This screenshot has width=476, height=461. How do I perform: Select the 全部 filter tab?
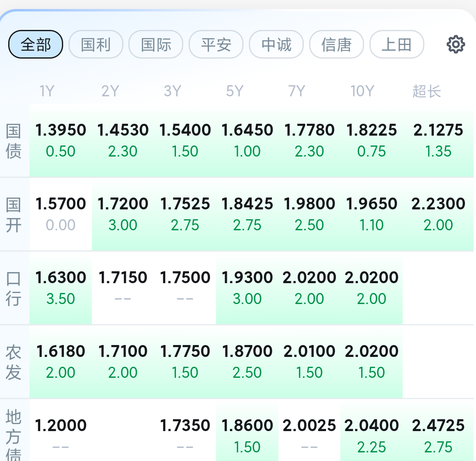[x=36, y=44]
